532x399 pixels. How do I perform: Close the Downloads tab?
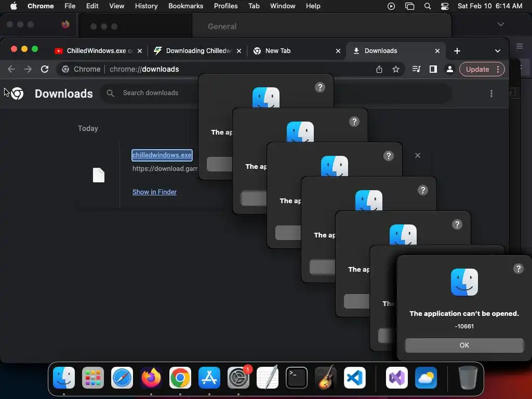pyautogui.click(x=437, y=51)
